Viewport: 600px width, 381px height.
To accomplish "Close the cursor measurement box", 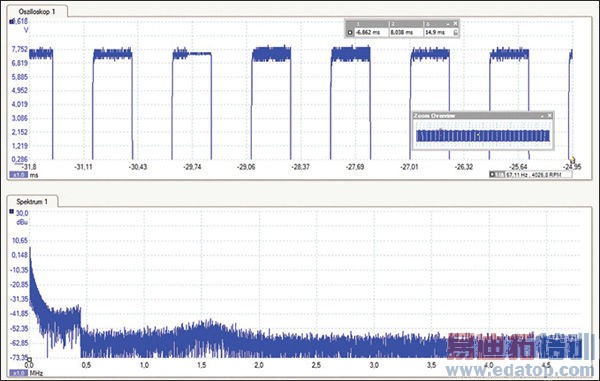I will [455, 24].
